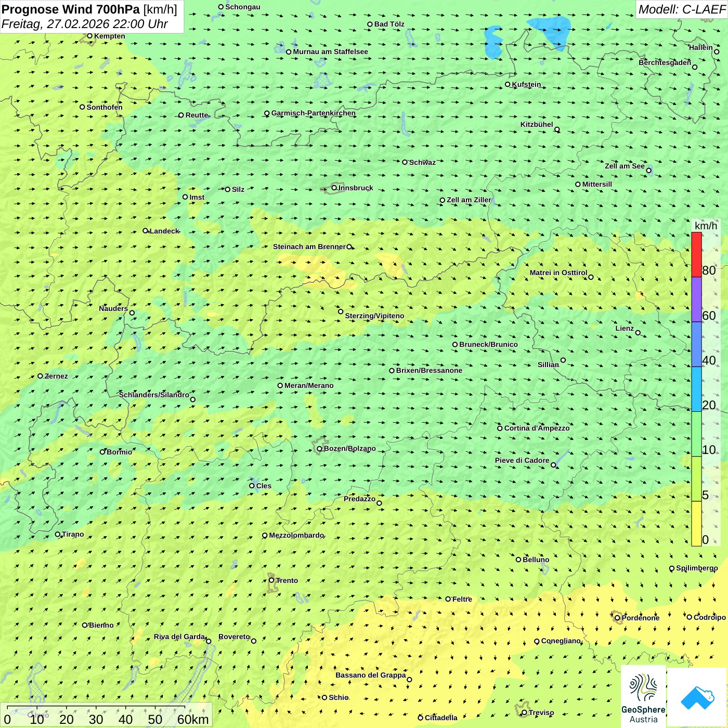Click the Sillian label
Viewport: 728px width, 728px height.
(x=548, y=365)
